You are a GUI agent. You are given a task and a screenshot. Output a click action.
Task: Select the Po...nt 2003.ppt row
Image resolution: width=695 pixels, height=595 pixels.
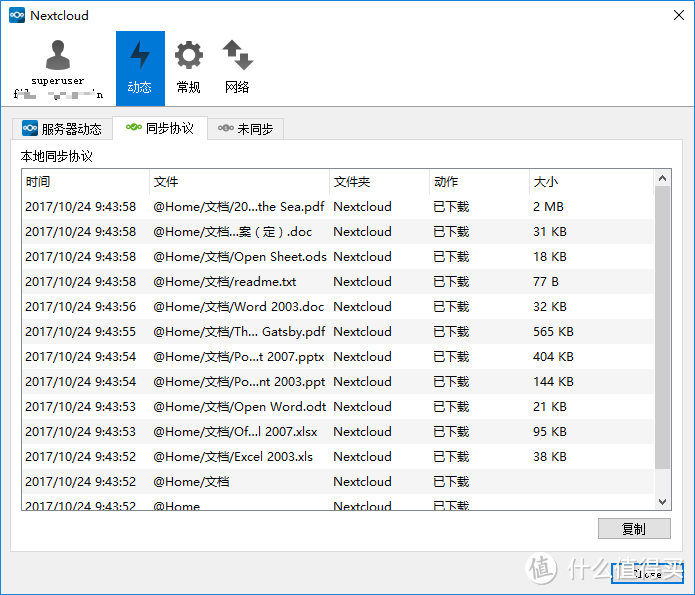pos(338,382)
